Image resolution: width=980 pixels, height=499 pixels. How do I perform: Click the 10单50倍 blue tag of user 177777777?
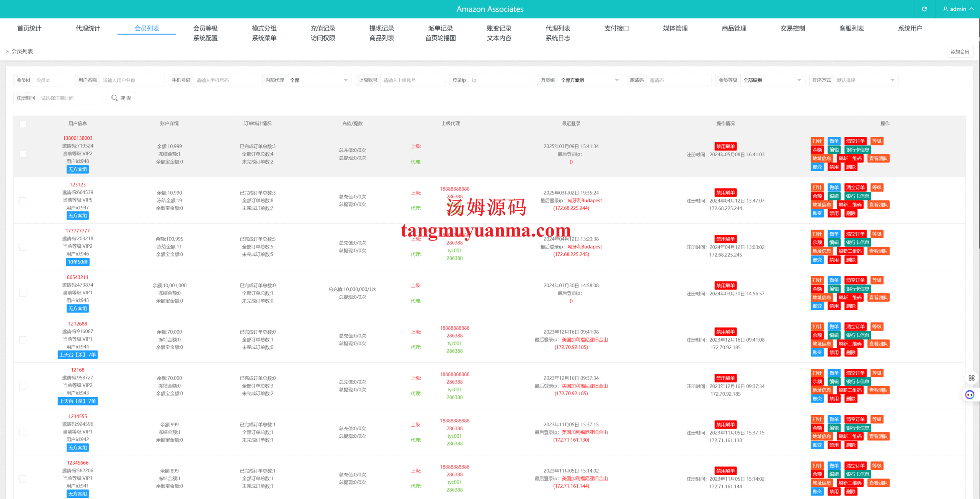tap(78, 262)
